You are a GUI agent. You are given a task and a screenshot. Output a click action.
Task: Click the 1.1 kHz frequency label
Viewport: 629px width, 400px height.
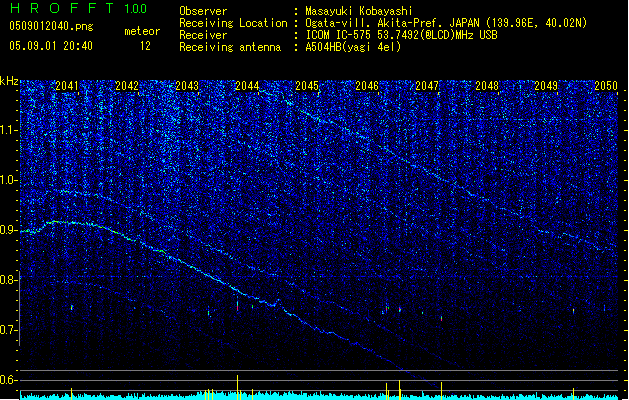[x=9, y=130]
